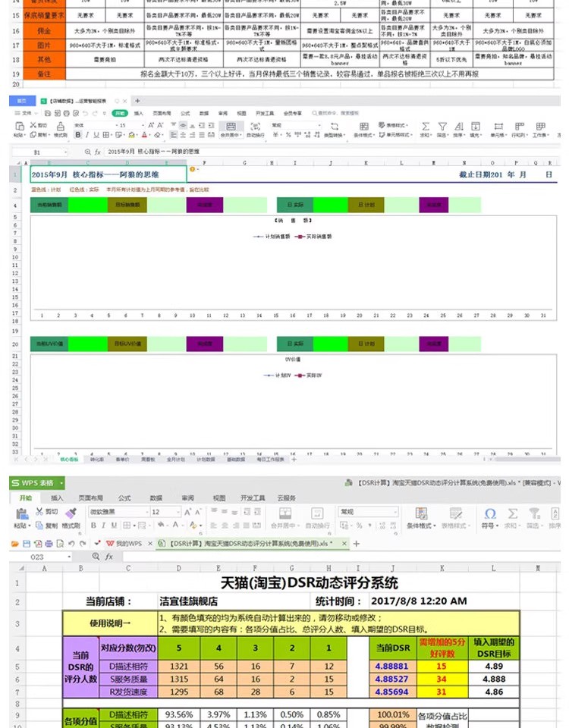The image size is (569, 728).
Task: Click the 符号 omega symbol icon
Action: pos(490,513)
